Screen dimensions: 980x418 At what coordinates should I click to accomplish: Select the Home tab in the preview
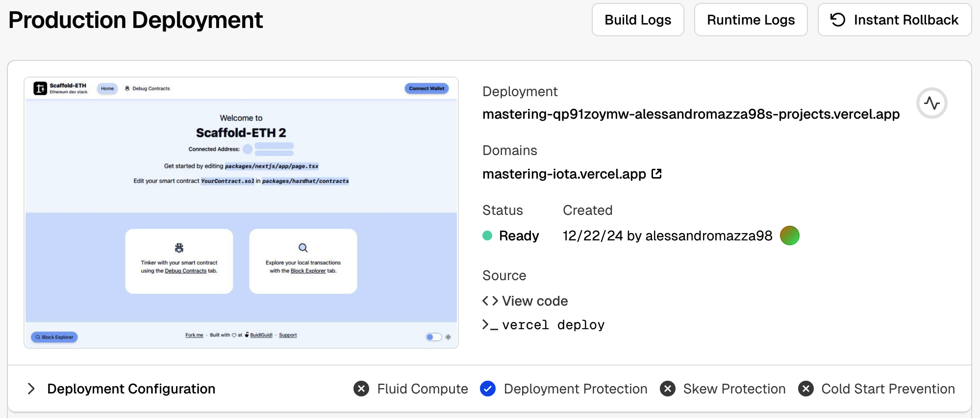[x=107, y=89]
